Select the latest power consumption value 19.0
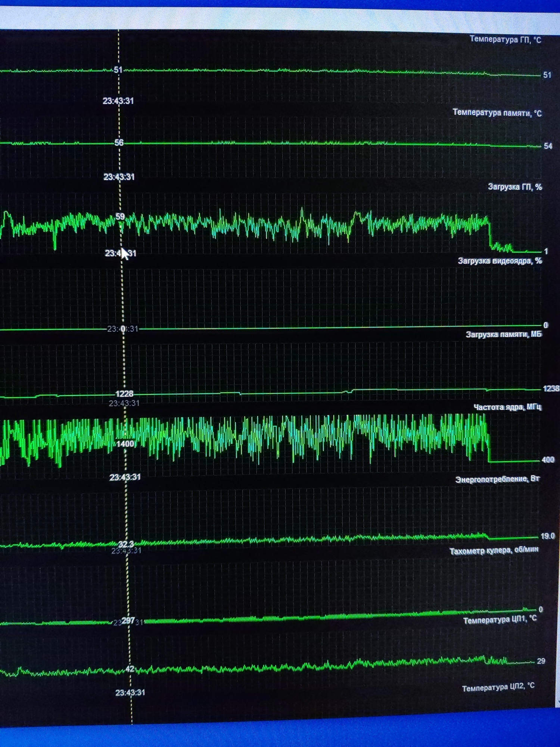Viewport: 560px width, 747px height. click(547, 536)
